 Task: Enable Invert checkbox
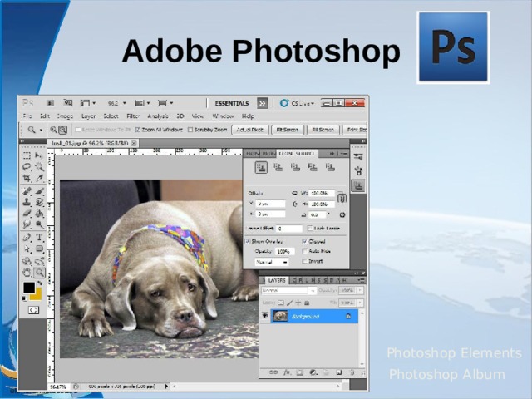(x=305, y=261)
